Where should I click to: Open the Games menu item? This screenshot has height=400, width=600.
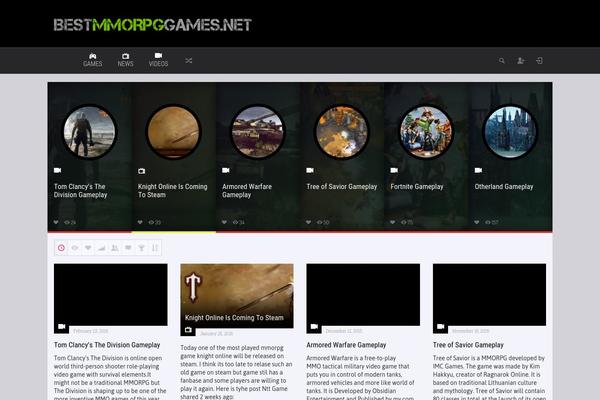(x=93, y=60)
